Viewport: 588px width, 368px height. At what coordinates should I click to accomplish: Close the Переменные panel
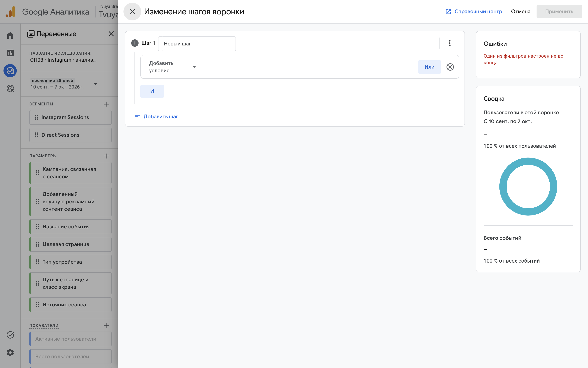tap(111, 34)
